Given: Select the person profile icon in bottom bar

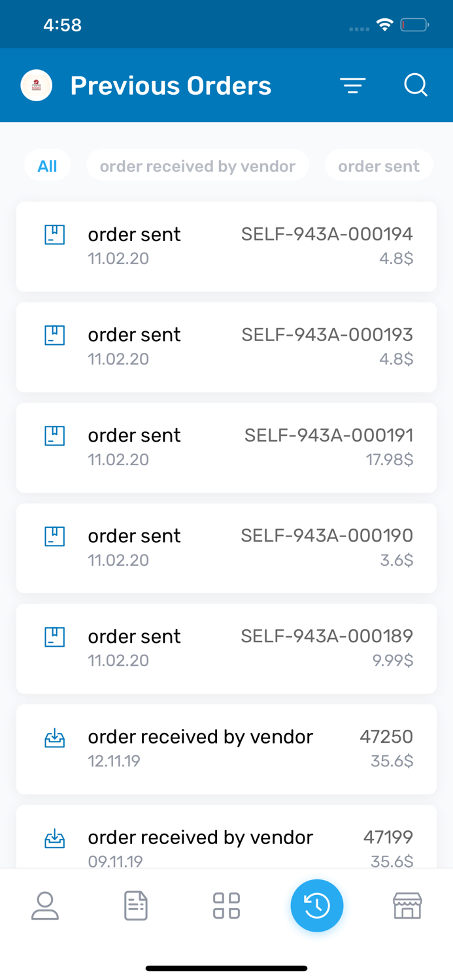Looking at the screenshot, I should click(x=44, y=906).
